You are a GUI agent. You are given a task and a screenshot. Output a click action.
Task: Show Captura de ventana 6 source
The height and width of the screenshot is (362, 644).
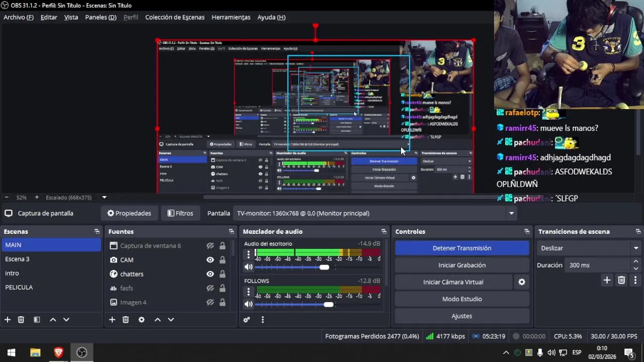tap(210, 246)
